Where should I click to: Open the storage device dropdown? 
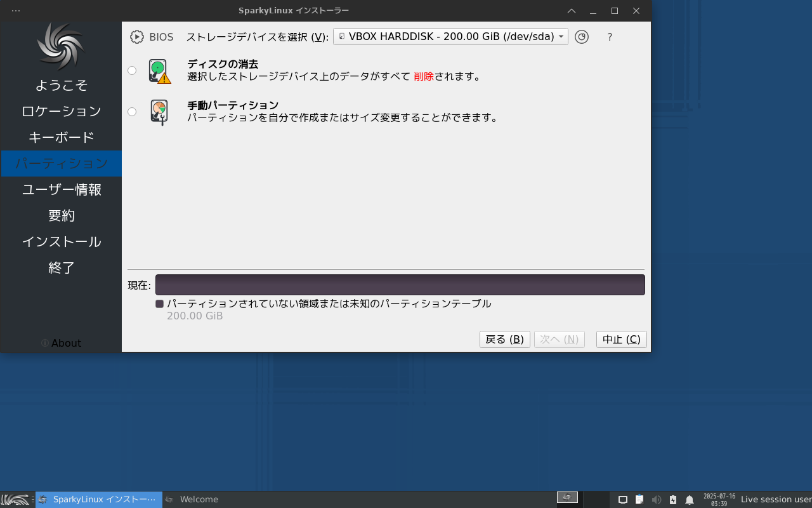[450, 37]
